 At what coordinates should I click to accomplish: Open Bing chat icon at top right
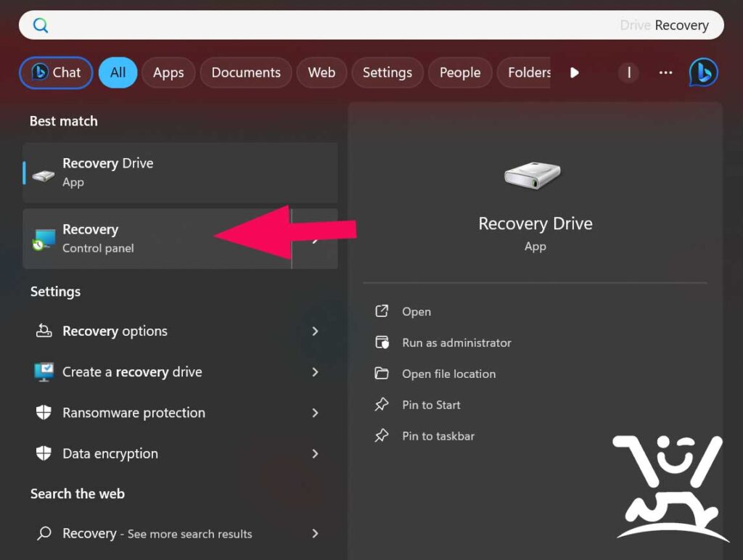tap(703, 73)
